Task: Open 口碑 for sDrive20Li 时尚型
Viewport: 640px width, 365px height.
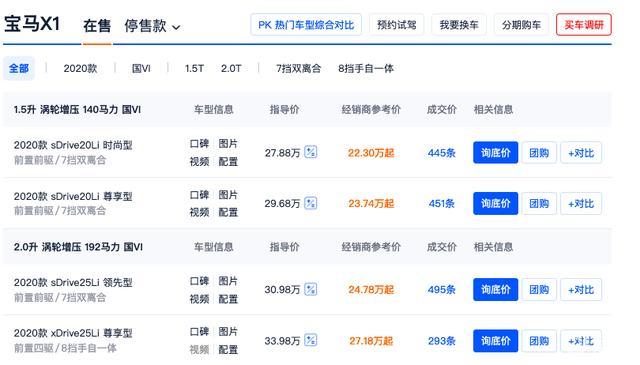Action: tap(199, 144)
